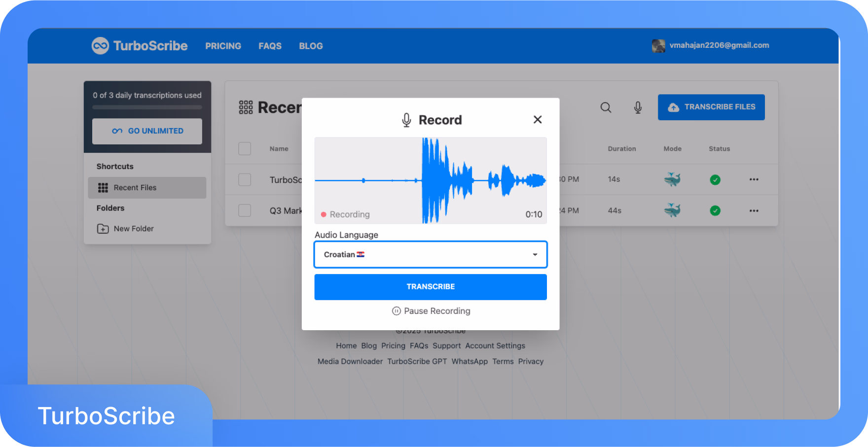Open the footer FAQs link
Viewport: 868px width, 447px height.
[419, 346]
